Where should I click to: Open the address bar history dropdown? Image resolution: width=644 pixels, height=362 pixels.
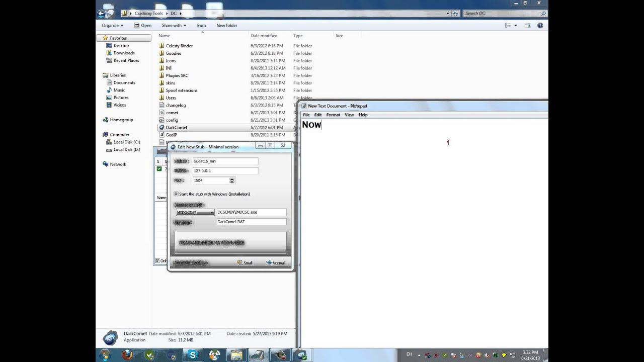[448, 14]
